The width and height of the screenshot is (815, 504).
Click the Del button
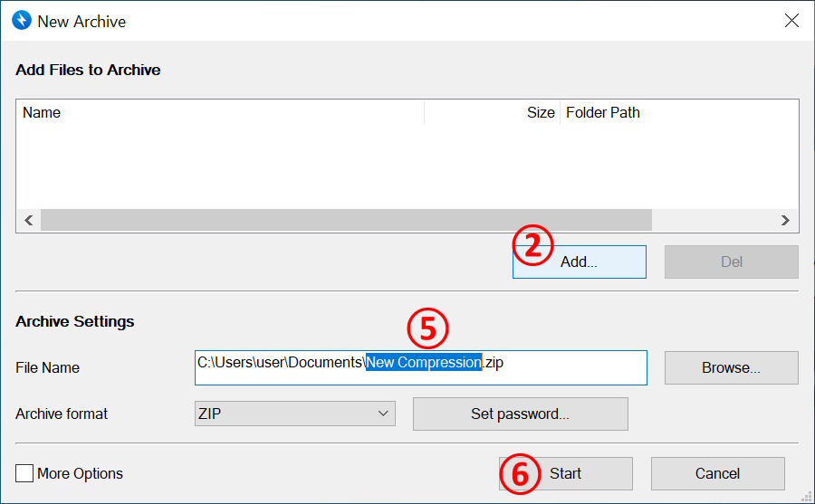pos(731,262)
